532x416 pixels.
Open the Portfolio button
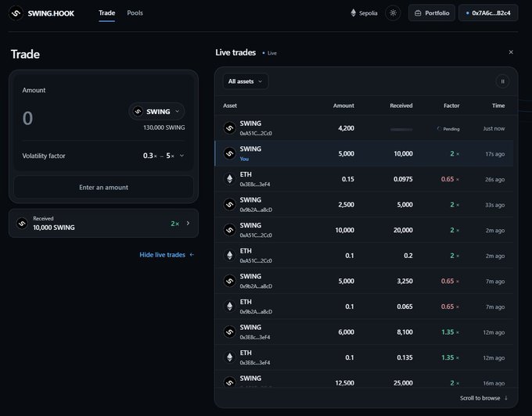click(x=432, y=13)
